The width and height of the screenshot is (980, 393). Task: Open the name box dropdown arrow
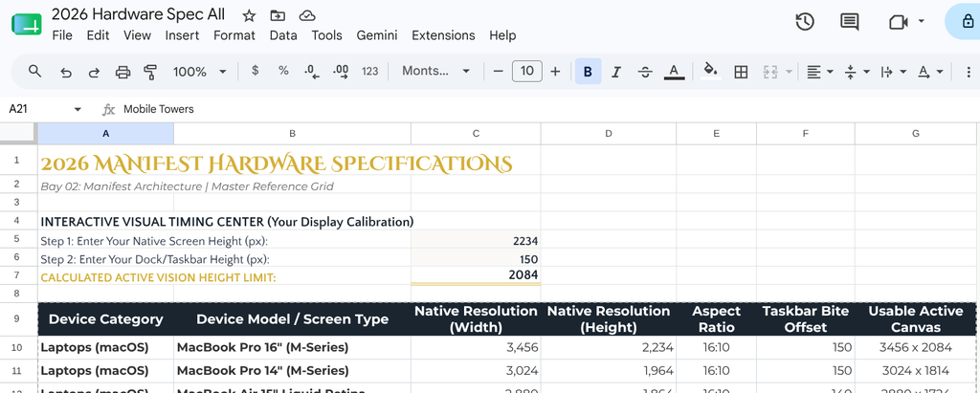tap(78, 109)
